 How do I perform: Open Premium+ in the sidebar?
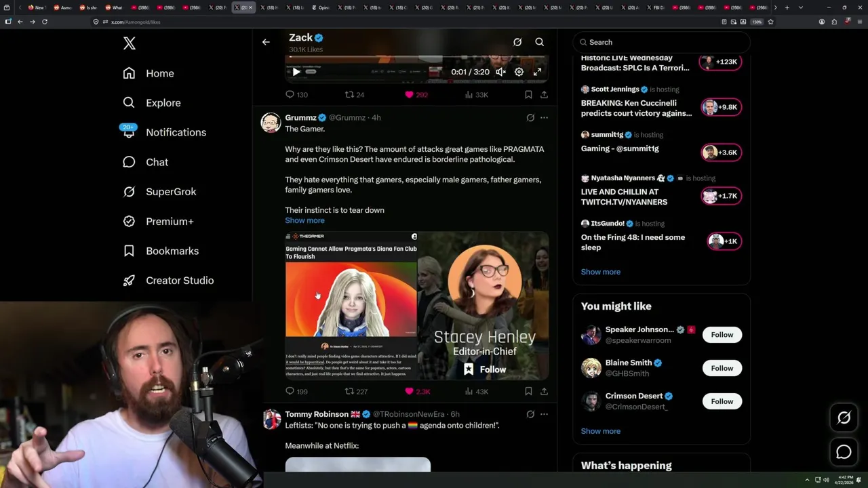pyautogui.click(x=158, y=221)
